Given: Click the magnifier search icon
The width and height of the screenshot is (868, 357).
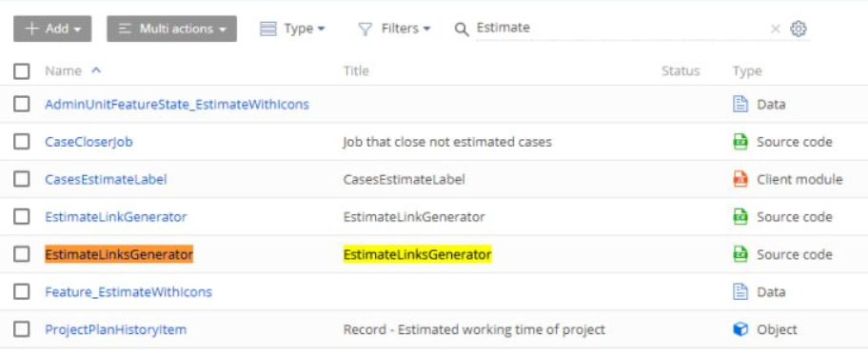Looking at the screenshot, I should point(462,29).
